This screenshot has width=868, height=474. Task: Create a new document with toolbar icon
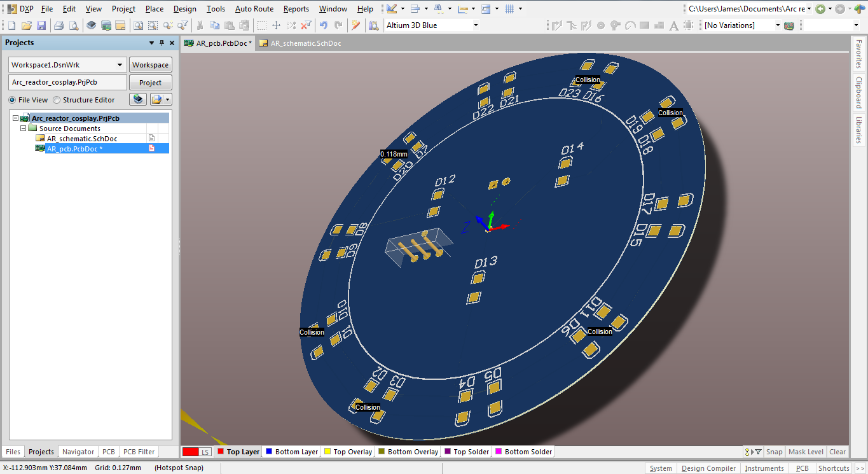[11, 25]
